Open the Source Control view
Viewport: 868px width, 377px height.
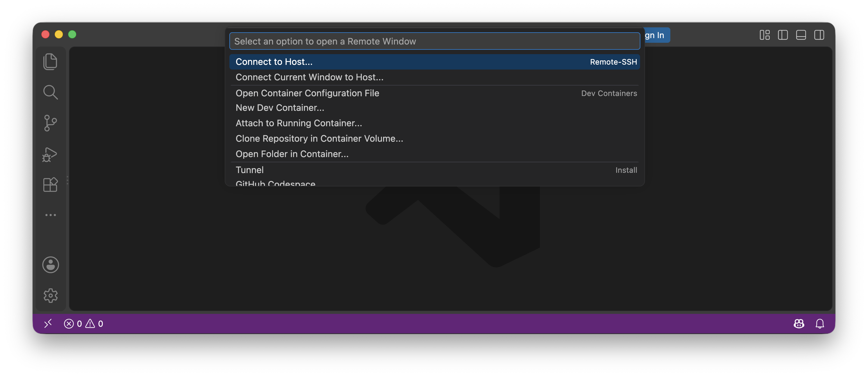point(51,123)
